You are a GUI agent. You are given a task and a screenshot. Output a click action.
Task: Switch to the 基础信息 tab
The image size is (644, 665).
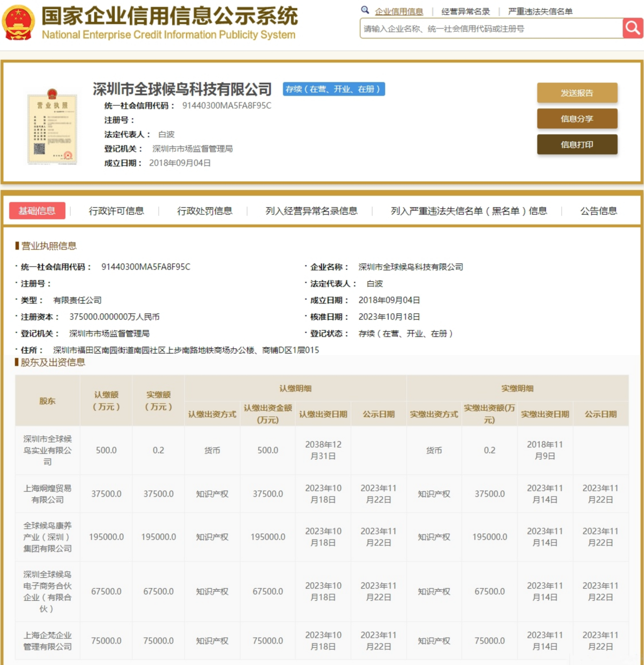pyautogui.click(x=37, y=211)
